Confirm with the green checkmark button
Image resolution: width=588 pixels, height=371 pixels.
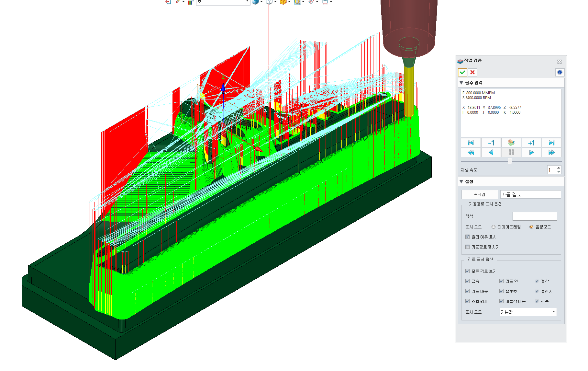462,72
